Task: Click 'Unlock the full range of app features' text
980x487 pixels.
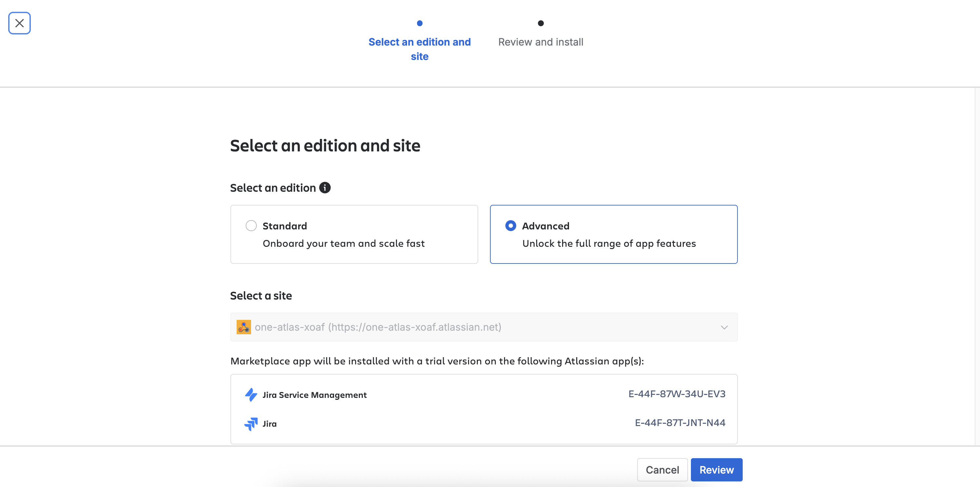Action: [609, 243]
